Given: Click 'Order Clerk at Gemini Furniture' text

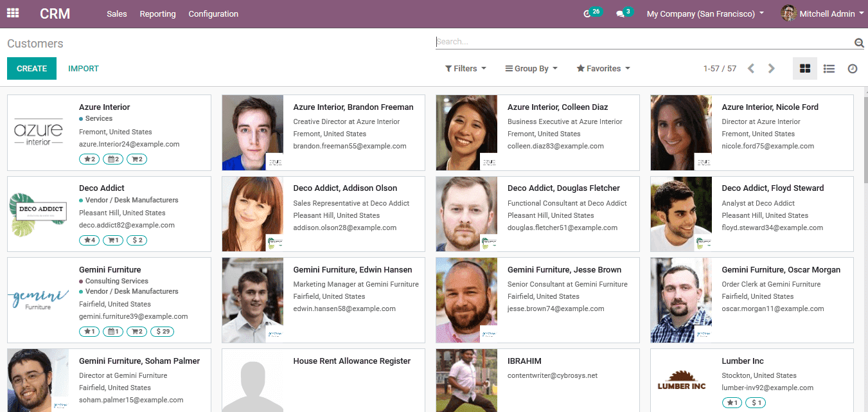Looking at the screenshot, I should (x=771, y=284).
